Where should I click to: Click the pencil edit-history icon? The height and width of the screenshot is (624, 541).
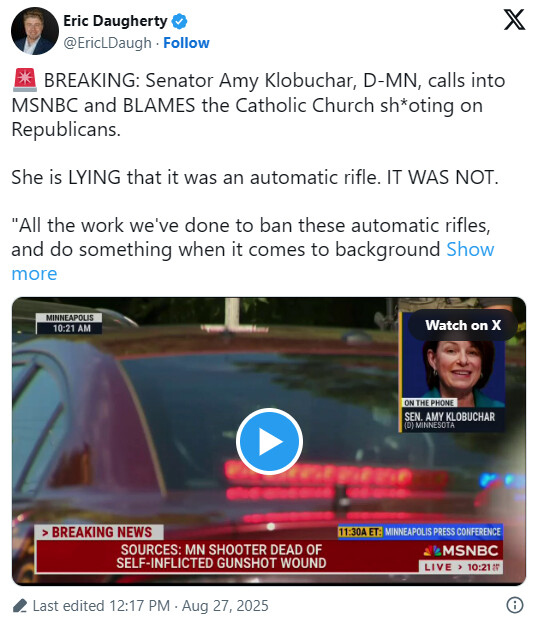coord(20,606)
